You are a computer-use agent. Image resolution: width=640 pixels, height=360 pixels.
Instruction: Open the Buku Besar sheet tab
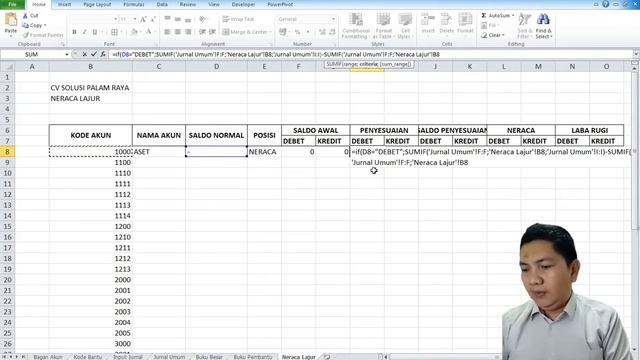click(209, 357)
